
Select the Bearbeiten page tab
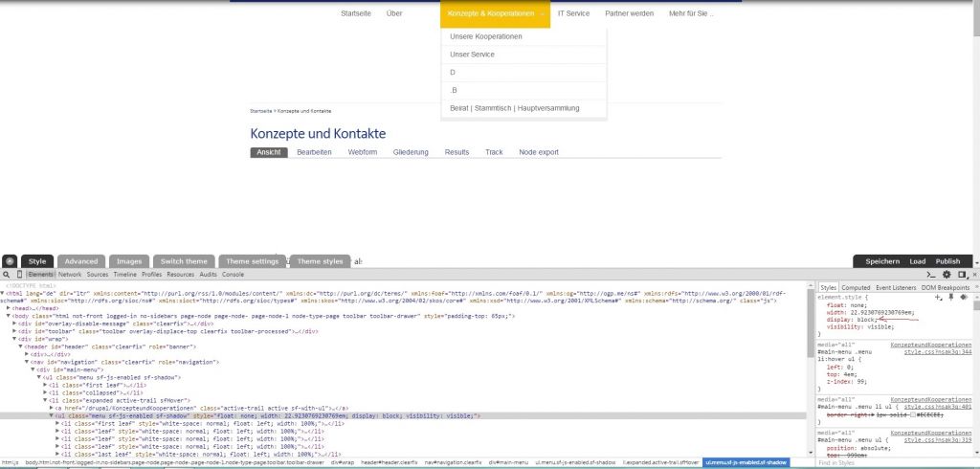coord(314,152)
